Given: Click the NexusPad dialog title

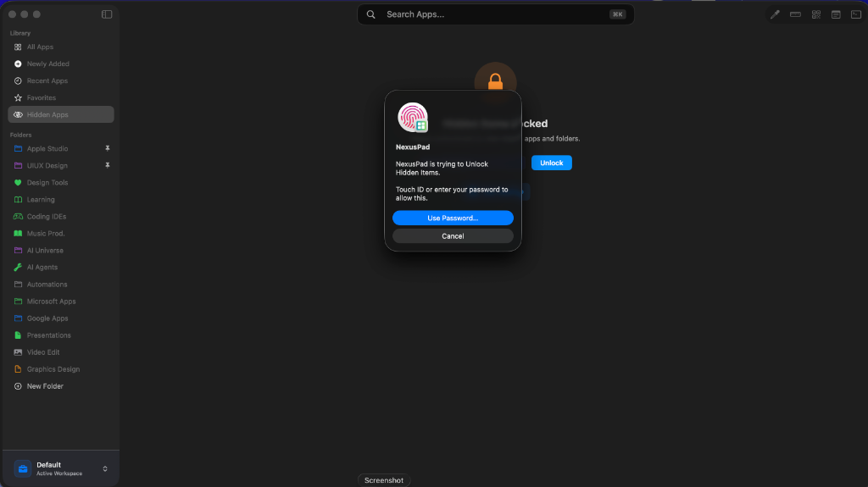Looking at the screenshot, I should pos(413,147).
